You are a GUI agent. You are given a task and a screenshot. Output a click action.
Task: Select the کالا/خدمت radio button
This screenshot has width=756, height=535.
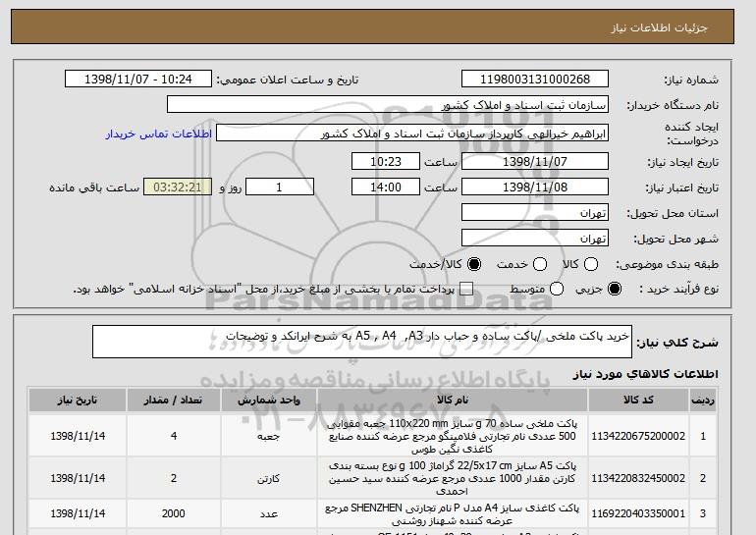(474, 264)
